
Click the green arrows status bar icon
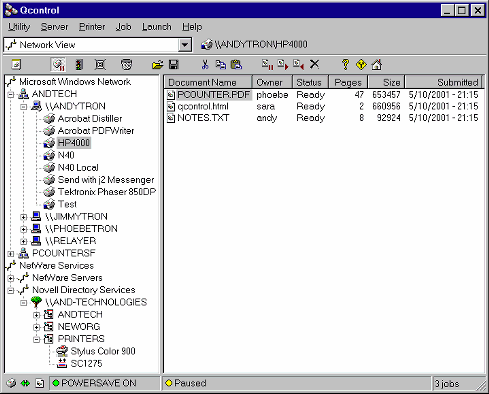25,383
